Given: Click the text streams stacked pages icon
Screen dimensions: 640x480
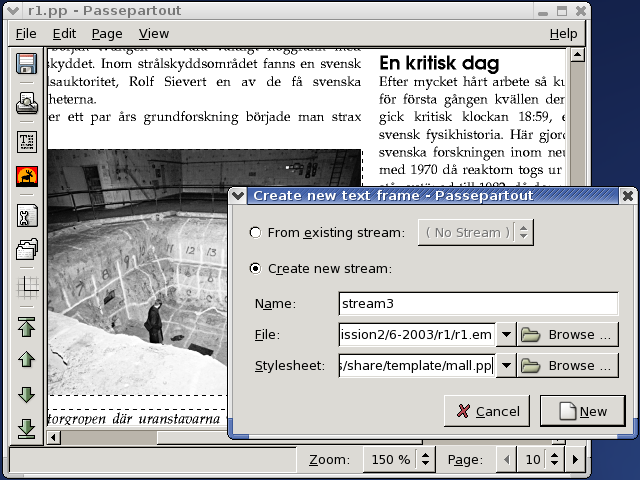Looking at the screenshot, I should [27, 250].
